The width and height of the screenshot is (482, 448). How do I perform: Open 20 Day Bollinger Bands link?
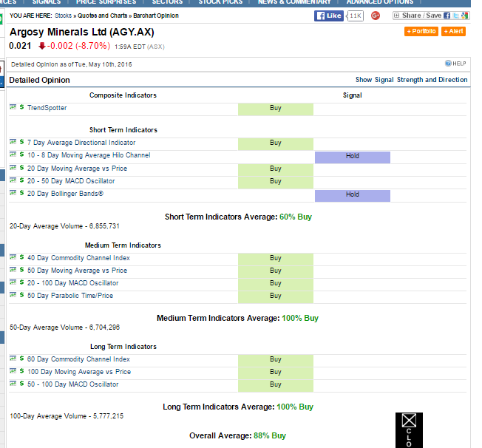click(66, 194)
